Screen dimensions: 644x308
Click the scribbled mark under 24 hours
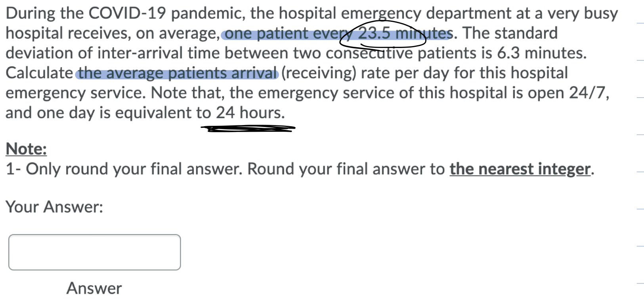click(248, 128)
